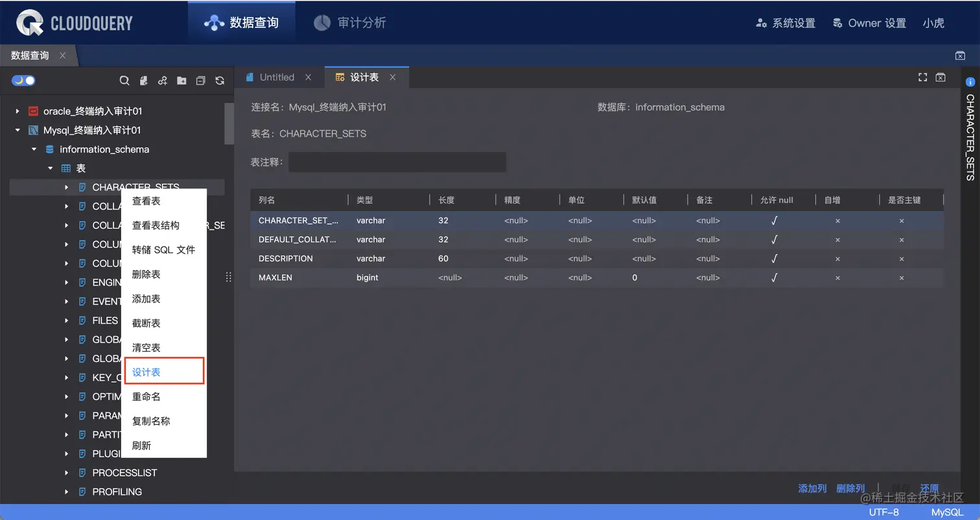Expand the CHARACTER_SETS table node
Screen dimensions: 980x520
click(66, 187)
